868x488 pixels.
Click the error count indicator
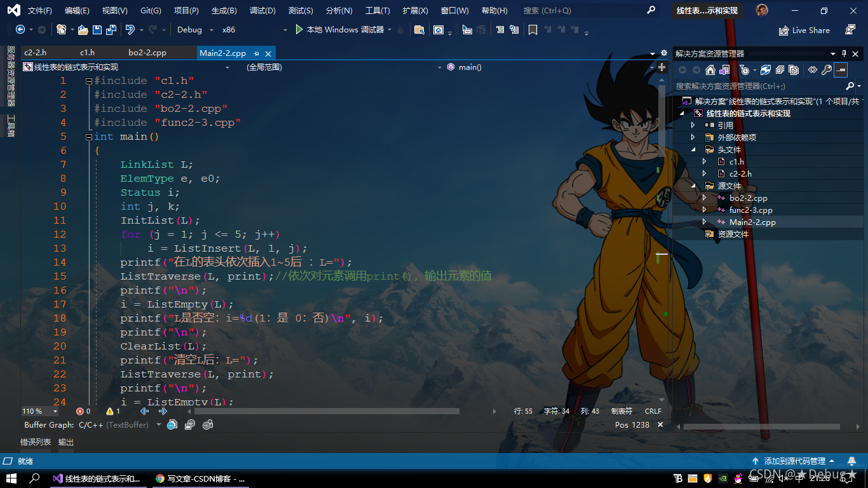(x=83, y=411)
